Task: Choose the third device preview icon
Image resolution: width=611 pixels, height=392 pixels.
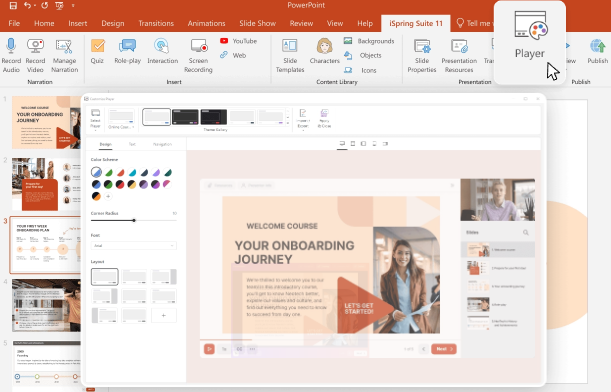Action: (363, 144)
